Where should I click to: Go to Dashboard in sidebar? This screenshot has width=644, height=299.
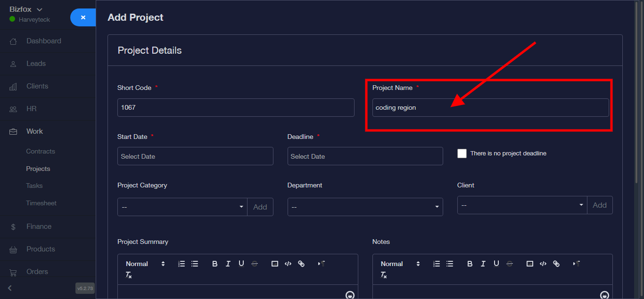(43, 41)
